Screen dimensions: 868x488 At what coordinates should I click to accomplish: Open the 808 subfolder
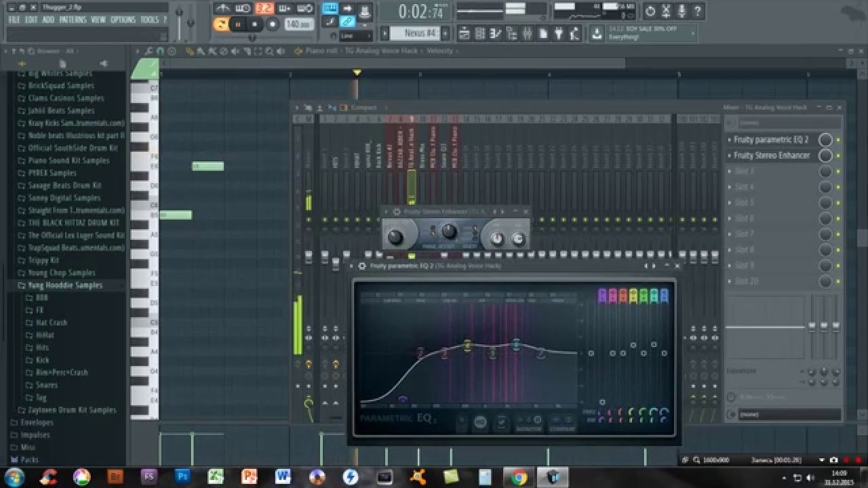pyautogui.click(x=41, y=298)
